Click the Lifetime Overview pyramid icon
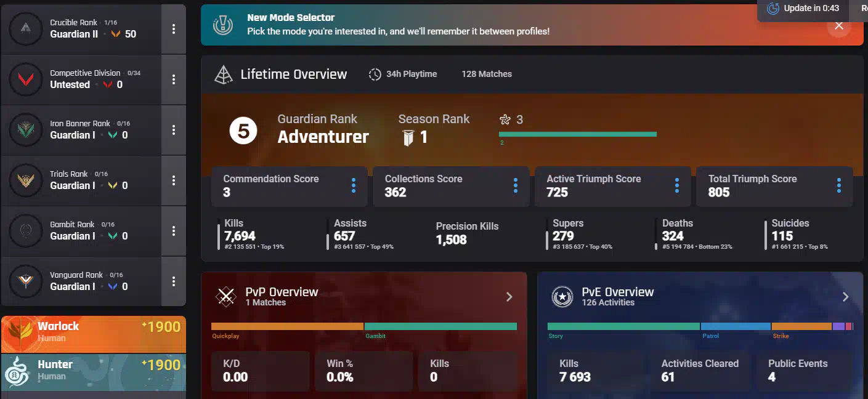The image size is (868, 399). click(223, 75)
